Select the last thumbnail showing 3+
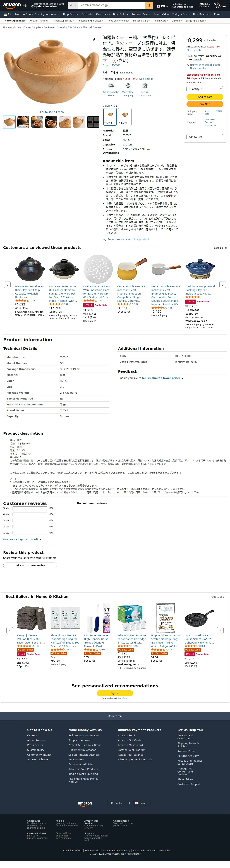Image resolution: width=230 pixels, height=868 pixels. 93,122
